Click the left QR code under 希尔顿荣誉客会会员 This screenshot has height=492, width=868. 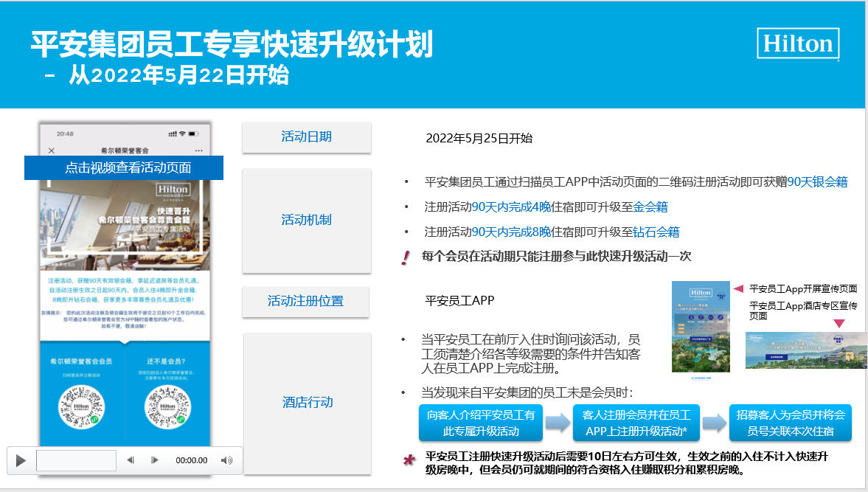[81, 407]
